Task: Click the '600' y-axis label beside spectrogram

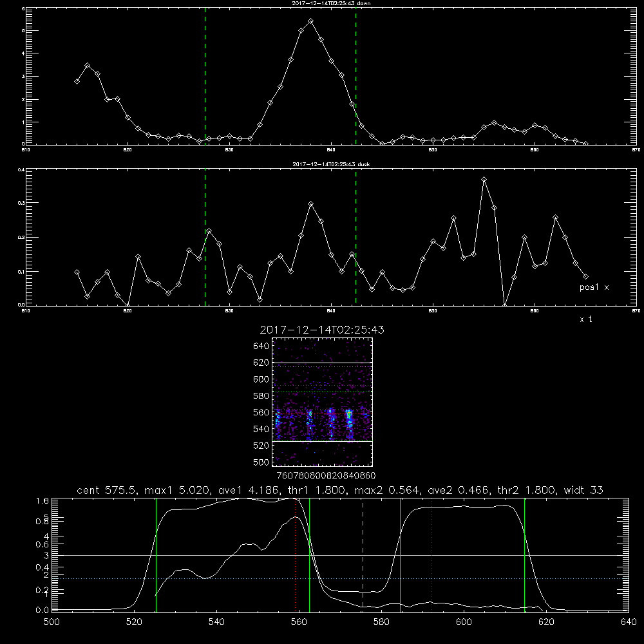Action: (261, 379)
